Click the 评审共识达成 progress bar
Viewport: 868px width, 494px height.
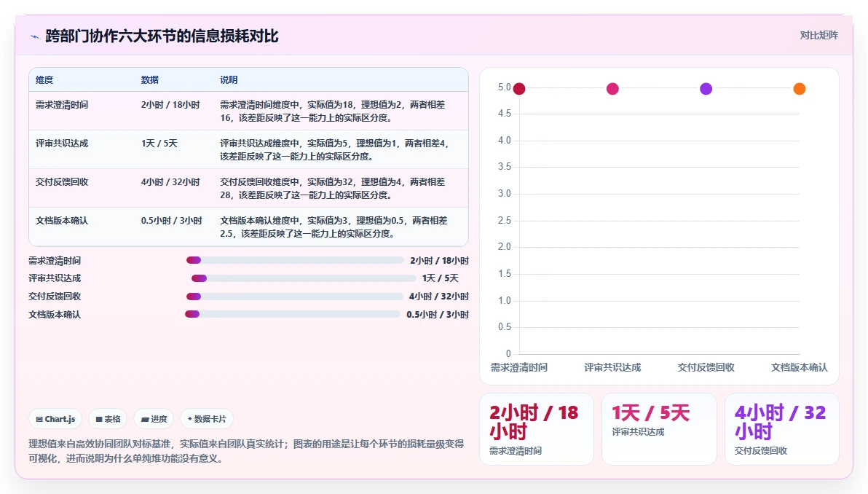click(x=304, y=278)
